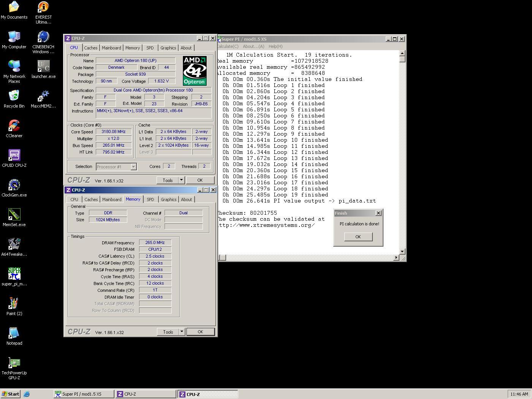Viewport: 532px width, 399px height.
Task: Select the launcher.exe desktop icon
Action: (43, 70)
